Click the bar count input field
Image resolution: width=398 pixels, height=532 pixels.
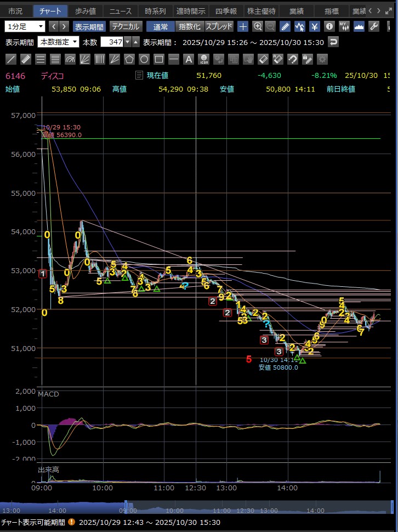tap(112, 42)
